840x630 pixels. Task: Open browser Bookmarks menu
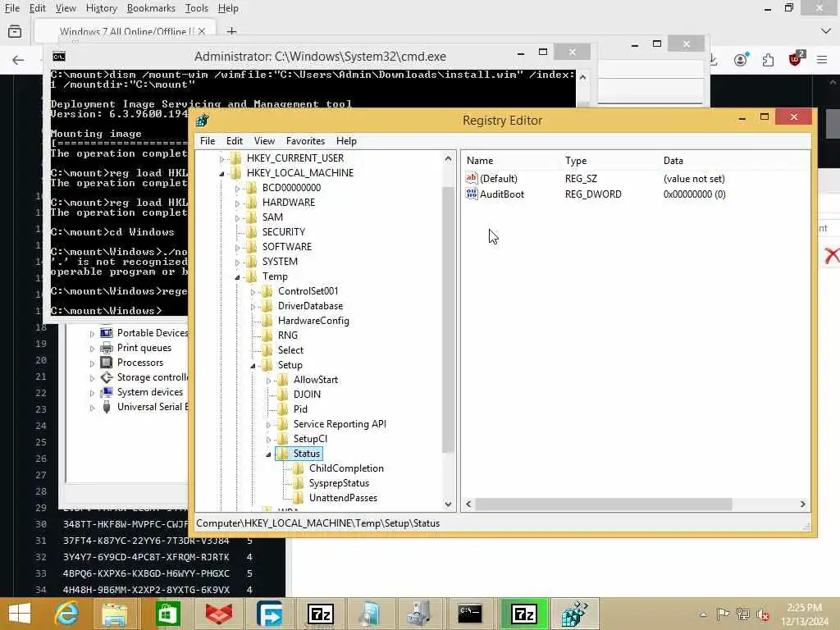coord(151,8)
